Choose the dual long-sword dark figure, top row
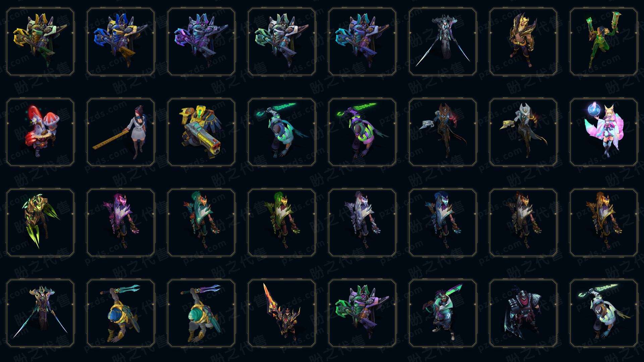The width and height of the screenshot is (644, 362). 443,42
